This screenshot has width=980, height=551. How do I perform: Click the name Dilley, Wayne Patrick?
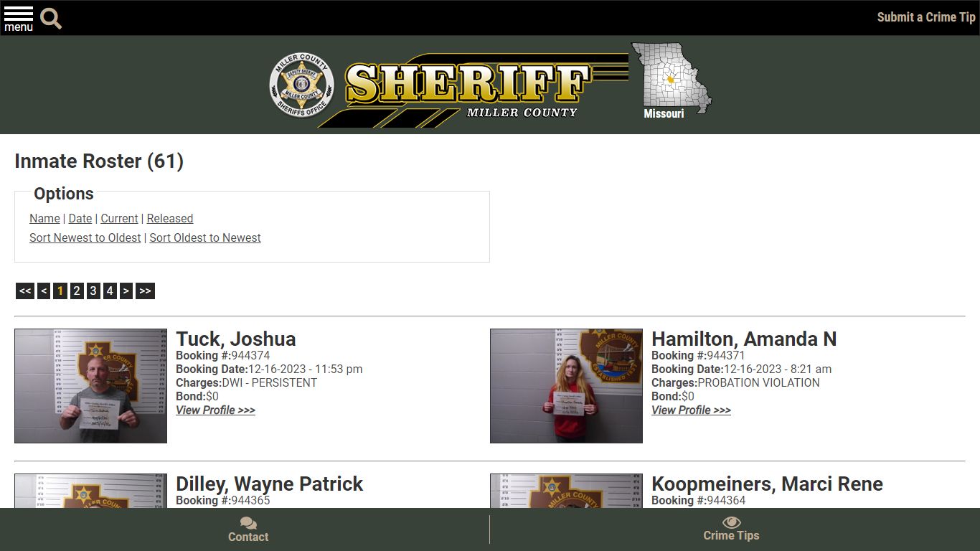click(x=270, y=484)
